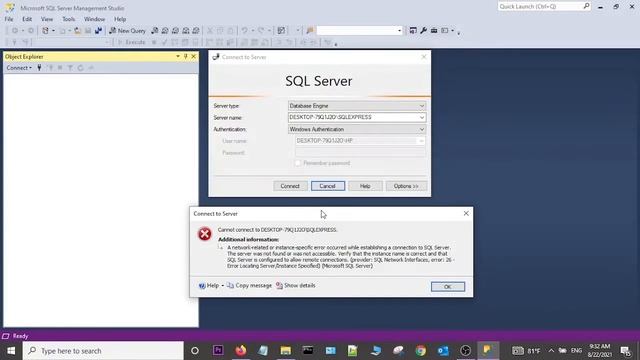Open the View menu
The width and height of the screenshot is (640, 360).
47,19
